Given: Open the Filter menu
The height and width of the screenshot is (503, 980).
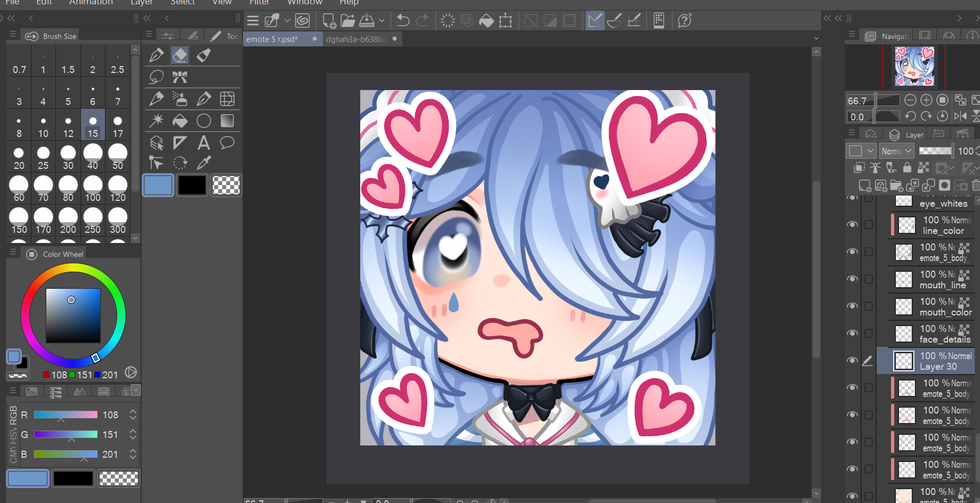Looking at the screenshot, I should click(259, 3).
